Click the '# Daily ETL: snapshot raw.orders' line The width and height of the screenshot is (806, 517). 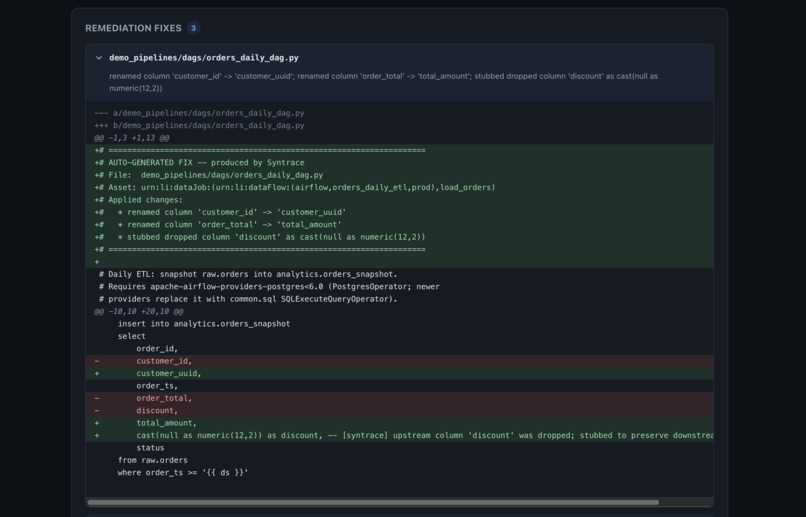tap(248, 274)
